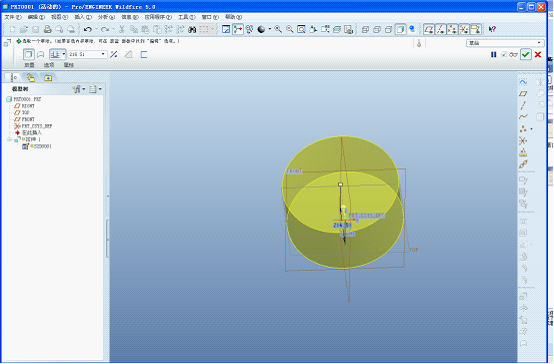Open the Redo history dropdown arrow
Screen dimensions: 554x364
click(113, 29)
